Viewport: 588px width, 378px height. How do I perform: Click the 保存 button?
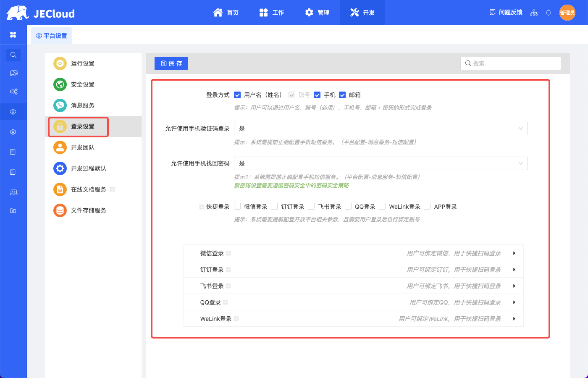pos(171,63)
